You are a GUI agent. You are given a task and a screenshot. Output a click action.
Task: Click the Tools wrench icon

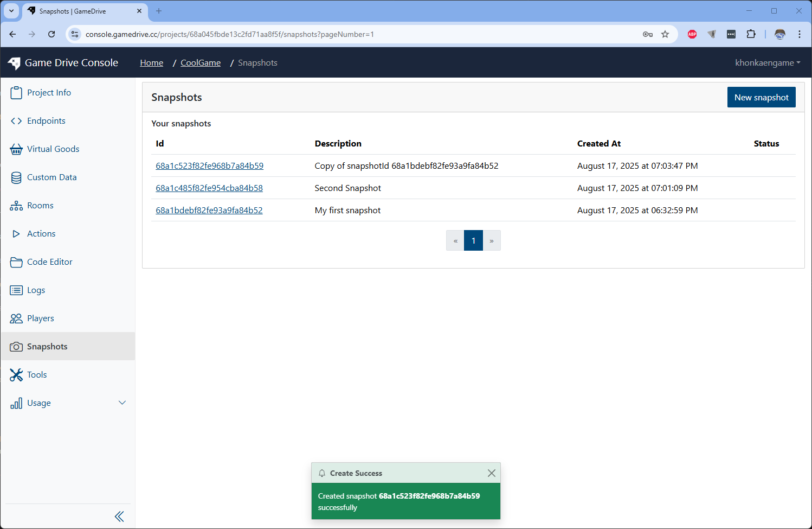[x=16, y=375]
